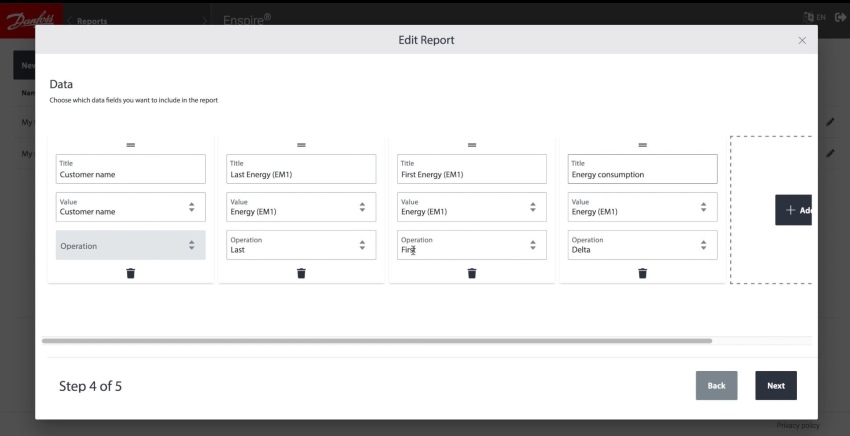
Task: Close the Edit Report dialog
Action: click(802, 41)
